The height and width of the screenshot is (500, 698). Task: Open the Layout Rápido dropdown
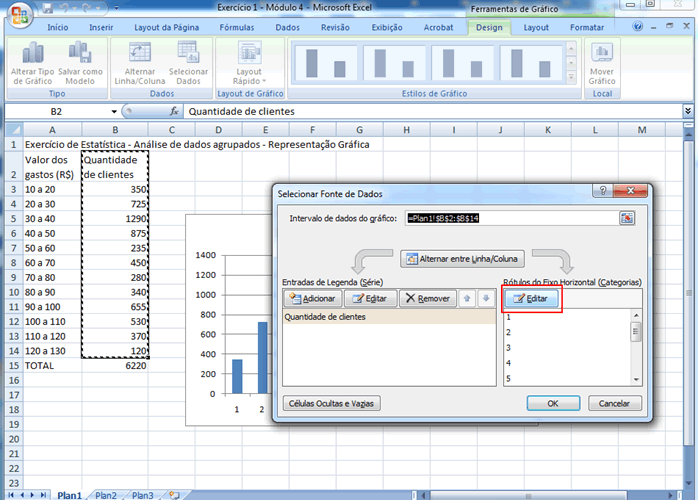248,78
